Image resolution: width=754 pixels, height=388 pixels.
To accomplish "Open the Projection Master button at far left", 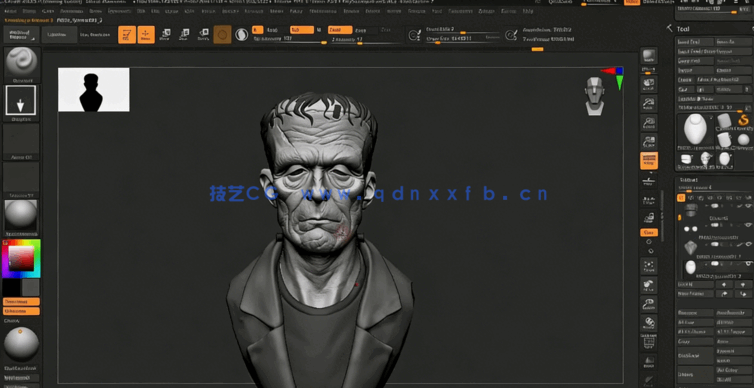I will point(21,35).
